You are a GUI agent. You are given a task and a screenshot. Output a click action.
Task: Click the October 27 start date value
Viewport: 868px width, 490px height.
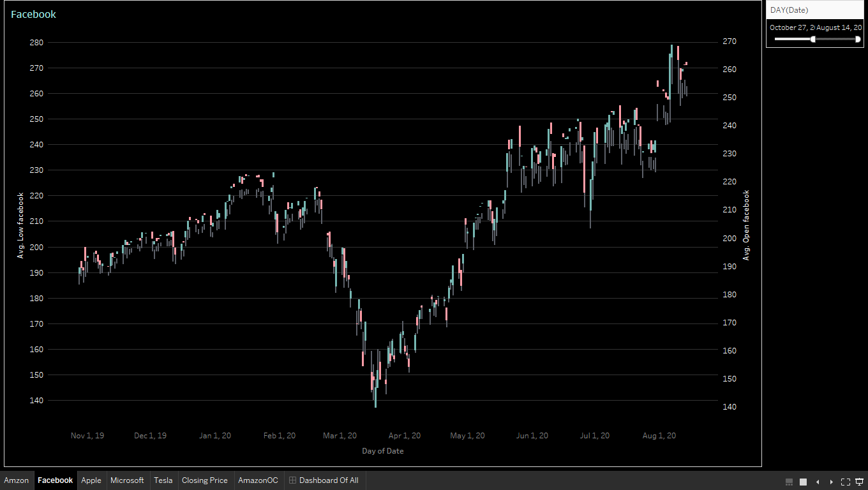[792, 27]
